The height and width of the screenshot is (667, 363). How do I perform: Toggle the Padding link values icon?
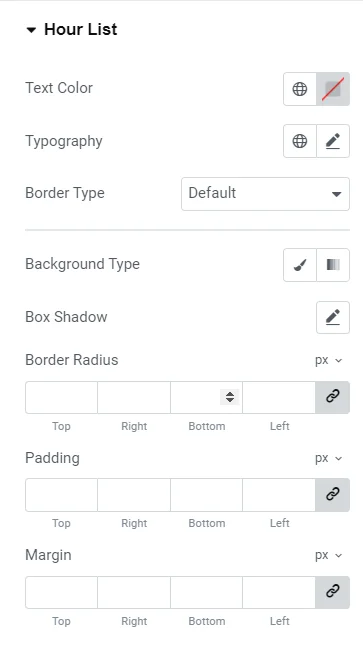(332, 495)
